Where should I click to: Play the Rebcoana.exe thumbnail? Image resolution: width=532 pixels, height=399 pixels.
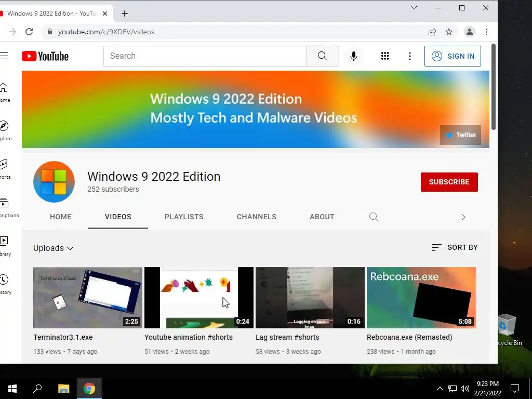(x=421, y=298)
